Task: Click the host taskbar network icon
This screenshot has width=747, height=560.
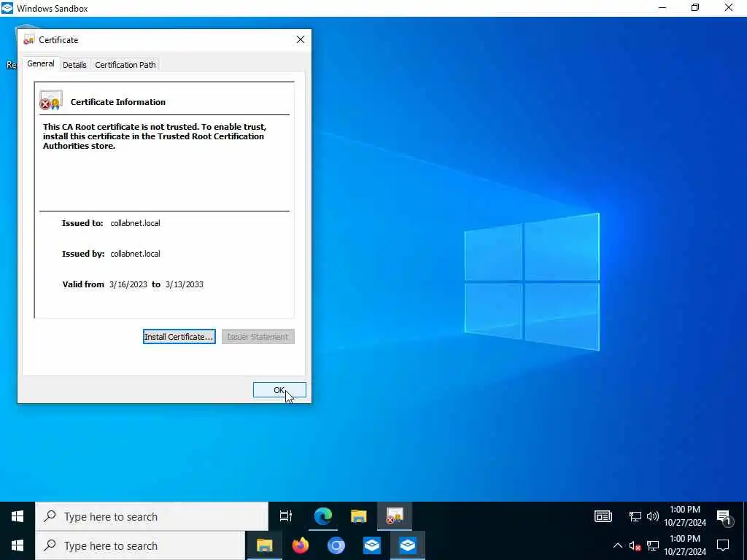Action: point(653,545)
